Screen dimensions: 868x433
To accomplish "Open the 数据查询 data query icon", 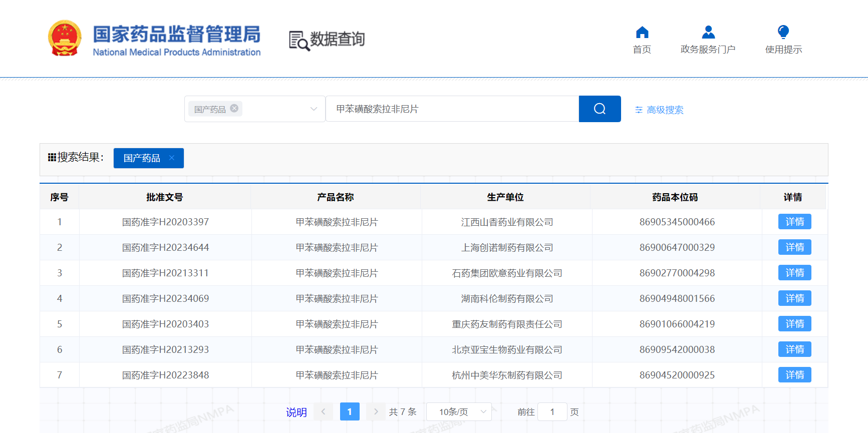I will click(x=300, y=41).
